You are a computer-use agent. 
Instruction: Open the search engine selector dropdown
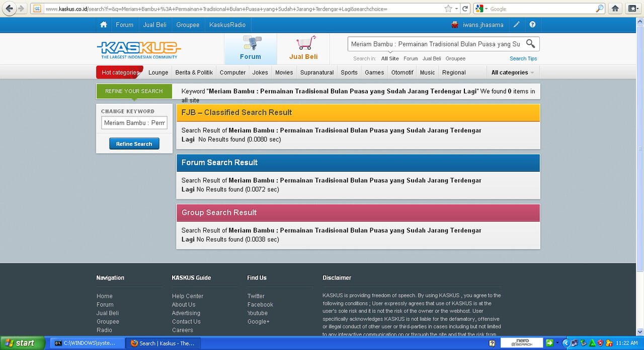[x=481, y=9]
